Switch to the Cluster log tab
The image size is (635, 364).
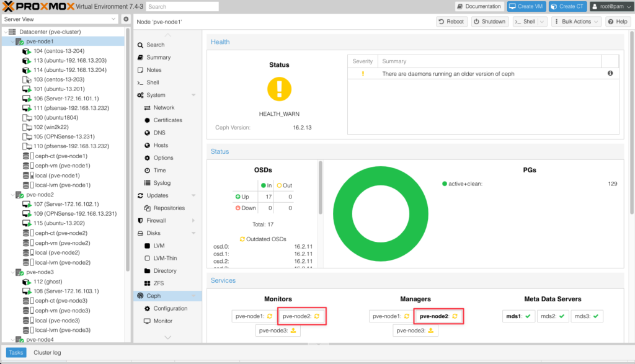(x=47, y=353)
